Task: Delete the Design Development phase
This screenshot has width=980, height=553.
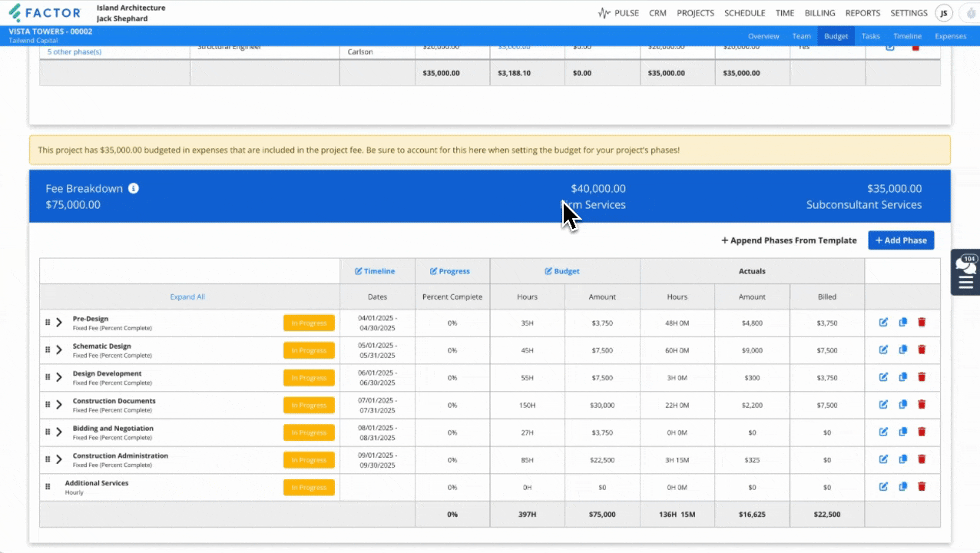Action: [922, 377]
